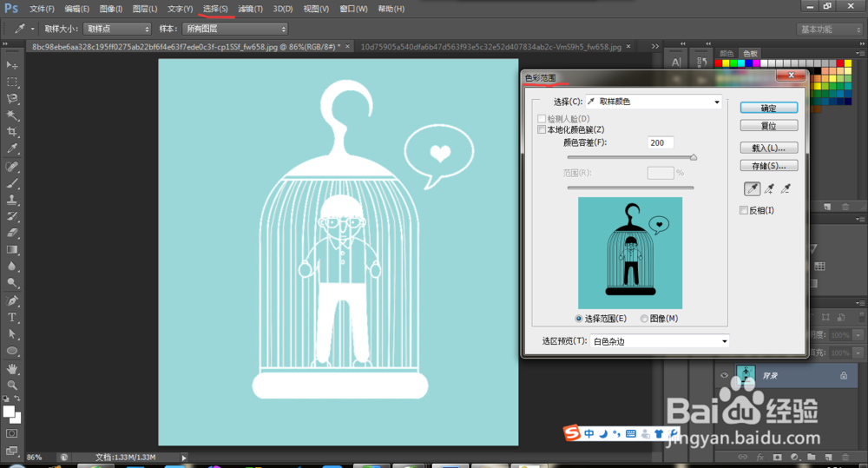Image resolution: width=868 pixels, height=468 pixels.
Task: Click the selection preview thumbnail in dialog
Action: tap(630, 254)
